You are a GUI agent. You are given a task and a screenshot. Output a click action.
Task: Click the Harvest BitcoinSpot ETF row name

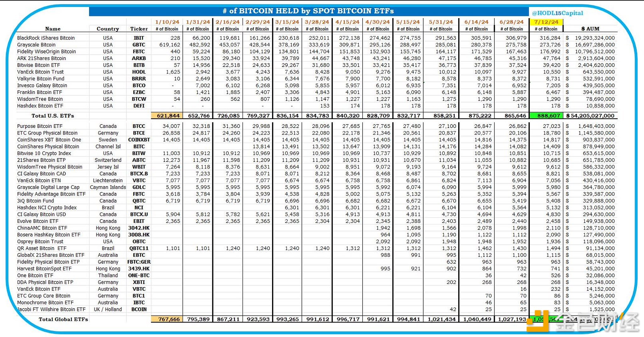44,269
